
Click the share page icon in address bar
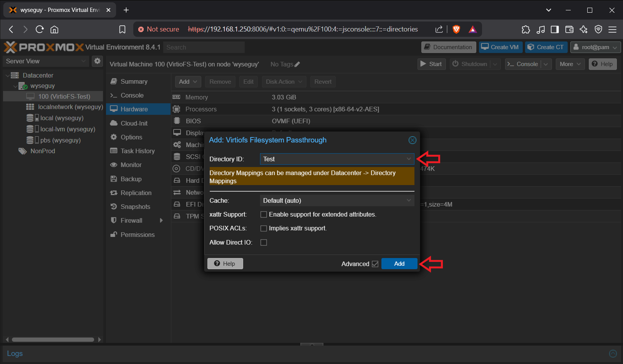click(x=439, y=29)
